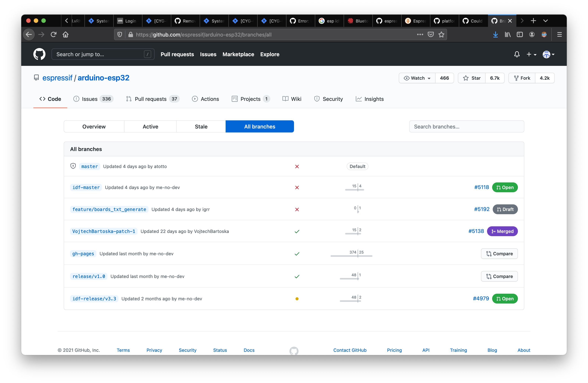Click the octocat logo in the page footer

(294, 350)
